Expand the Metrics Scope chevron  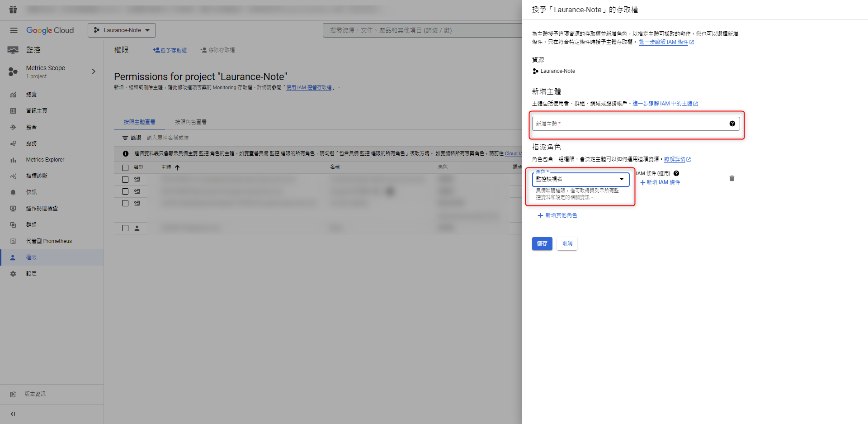pos(94,71)
